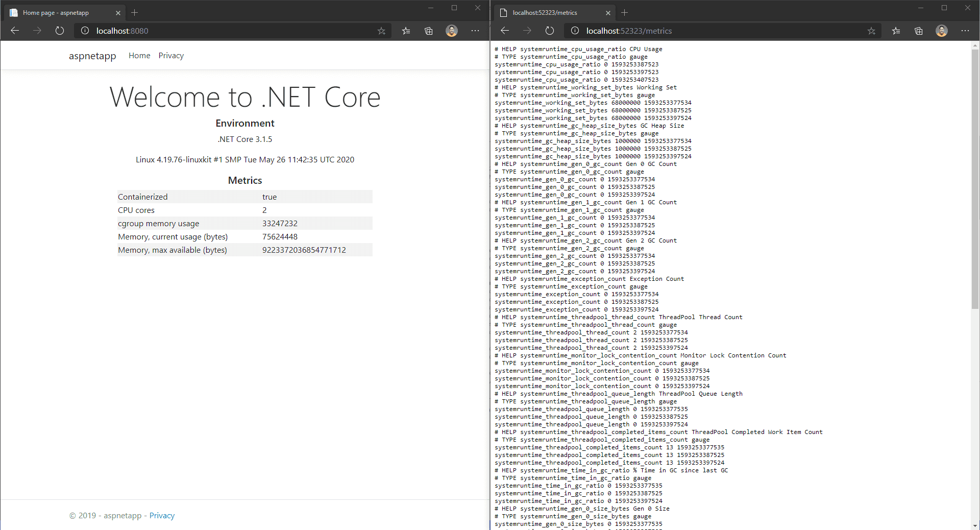Screen dimensions: 980x530
Task: Reload the localhost:52323/metrics page
Action: [x=550, y=31]
